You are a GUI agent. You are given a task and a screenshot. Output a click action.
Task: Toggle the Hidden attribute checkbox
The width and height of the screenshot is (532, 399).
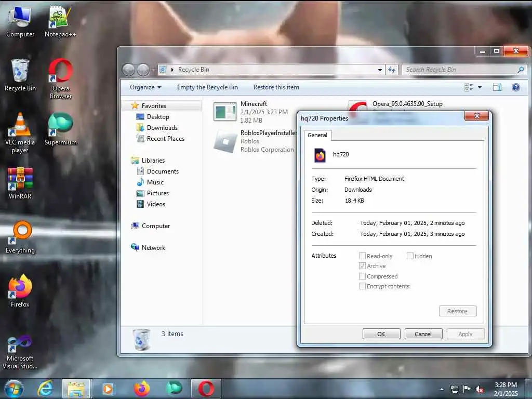410,256
